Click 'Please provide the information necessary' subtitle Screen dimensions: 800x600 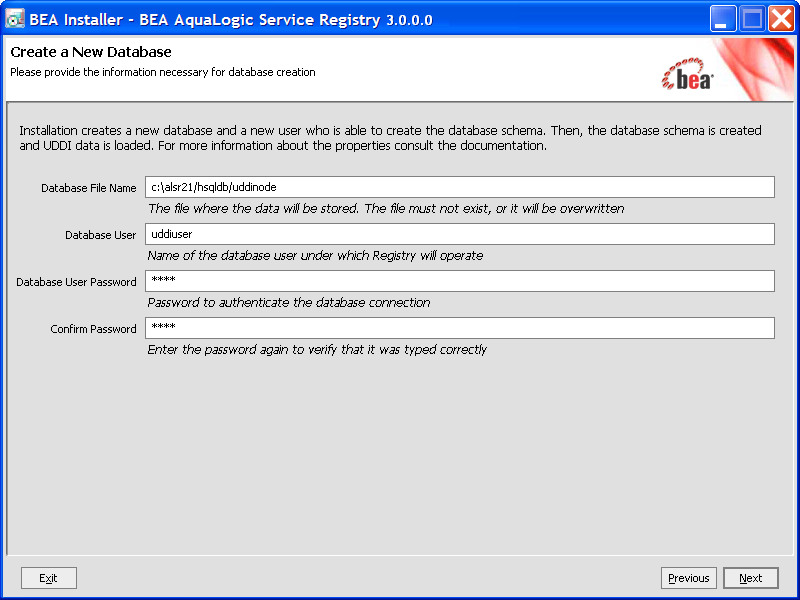click(163, 72)
